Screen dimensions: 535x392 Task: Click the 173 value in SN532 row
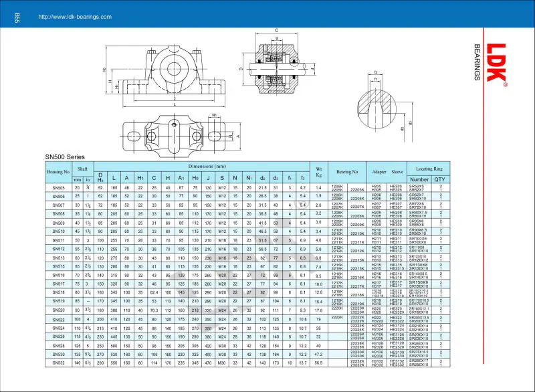276,363
